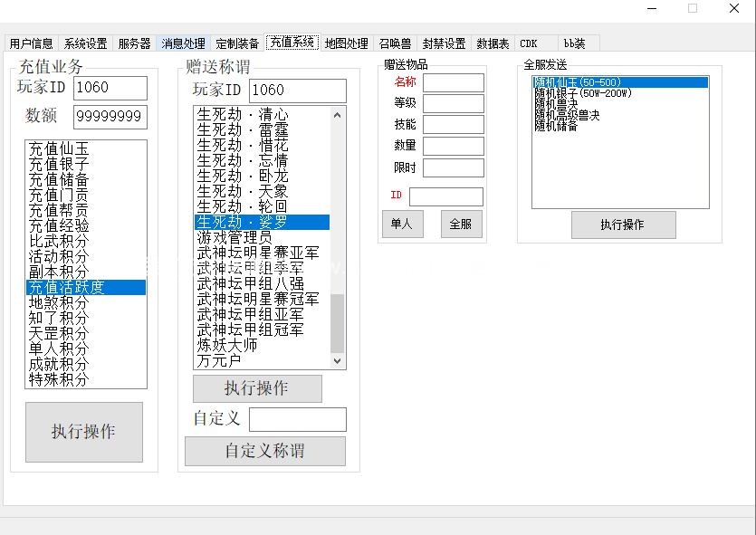Open the 召唤兽 tab
This screenshot has width=756, height=535.
[x=395, y=43]
